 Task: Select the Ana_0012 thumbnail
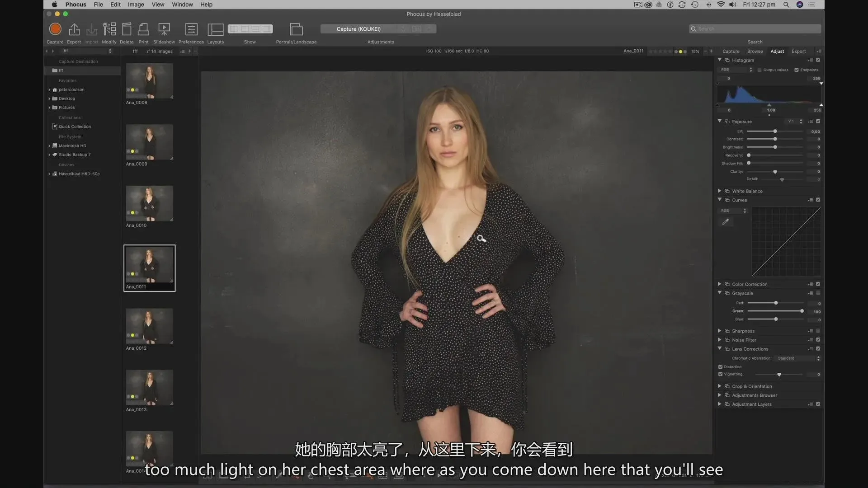click(x=149, y=326)
